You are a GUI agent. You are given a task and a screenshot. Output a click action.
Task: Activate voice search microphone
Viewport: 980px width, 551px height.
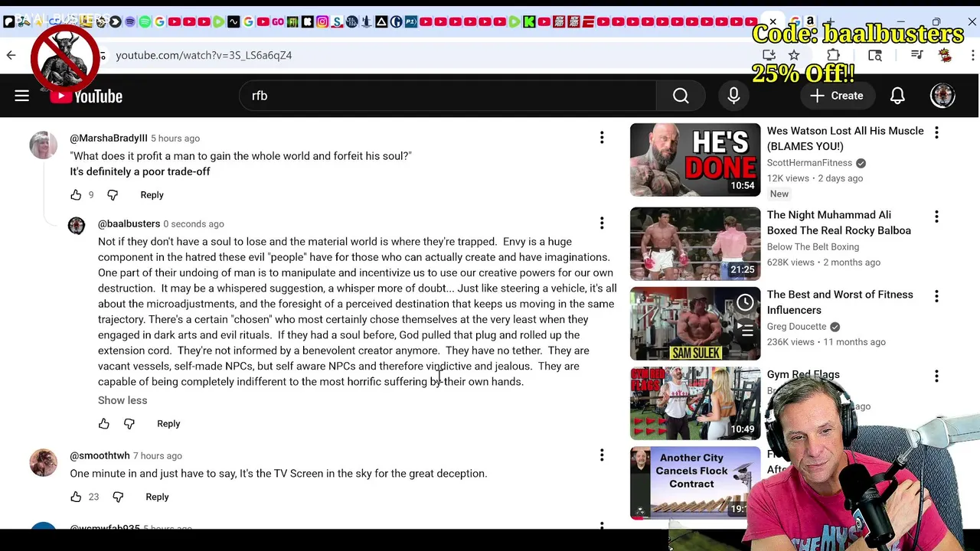(x=733, y=96)
